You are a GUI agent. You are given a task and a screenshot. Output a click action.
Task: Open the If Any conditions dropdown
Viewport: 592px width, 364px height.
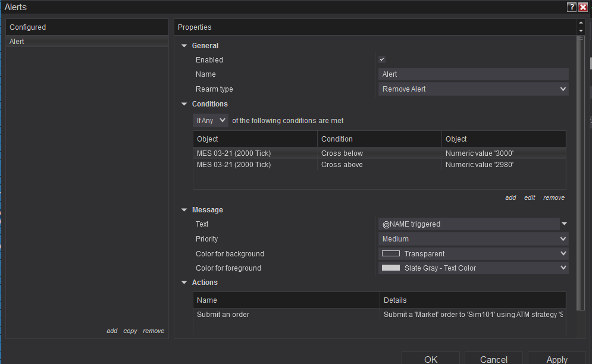(x=211, y=121)
